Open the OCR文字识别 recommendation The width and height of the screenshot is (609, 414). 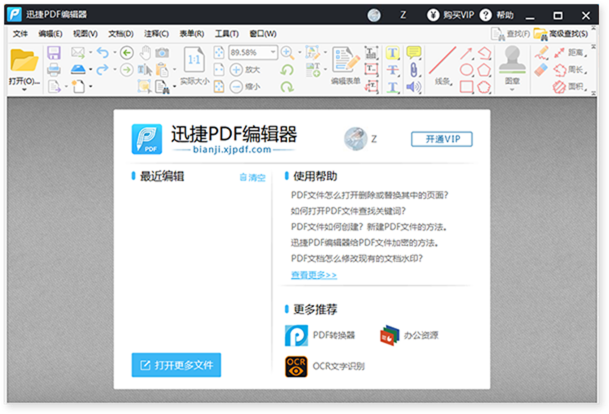click(x=325, y=366)
